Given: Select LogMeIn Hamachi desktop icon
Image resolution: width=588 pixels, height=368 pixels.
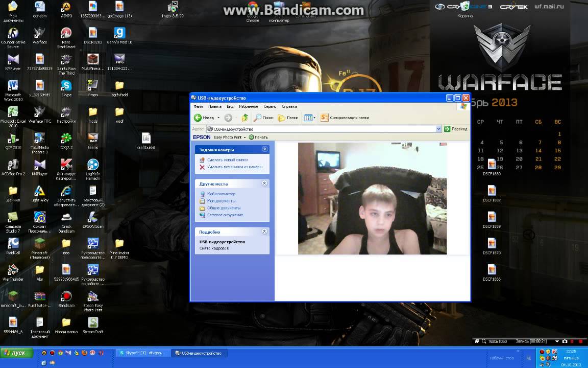Looking at the screenshot, I should click(93, 169).
